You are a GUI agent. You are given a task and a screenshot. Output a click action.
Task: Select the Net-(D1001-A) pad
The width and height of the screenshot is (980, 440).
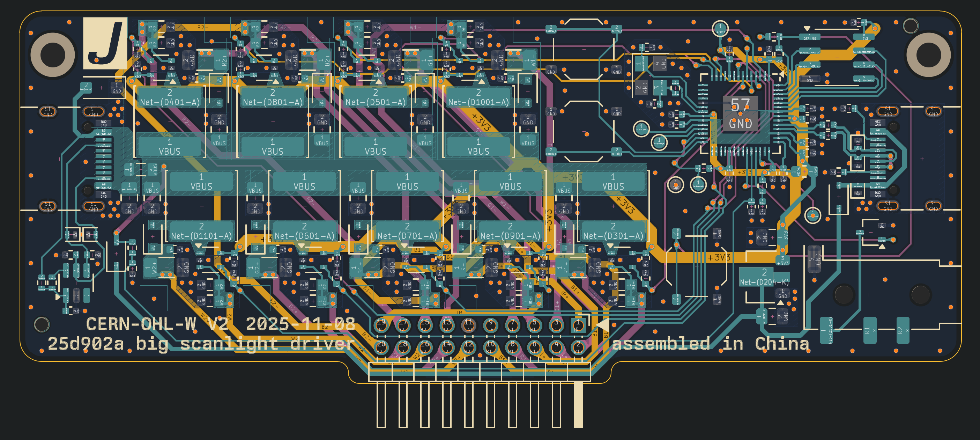pyautogui.click(x=478, y=97)
